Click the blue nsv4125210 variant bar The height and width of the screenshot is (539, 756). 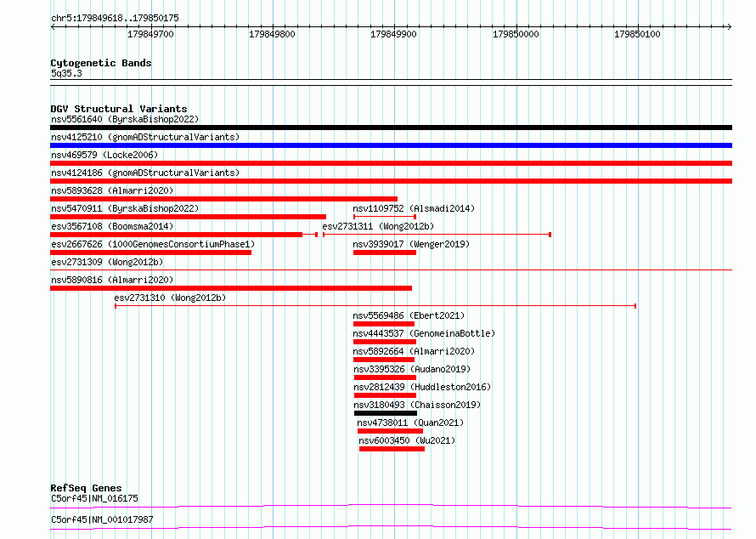tap(391, 145)
